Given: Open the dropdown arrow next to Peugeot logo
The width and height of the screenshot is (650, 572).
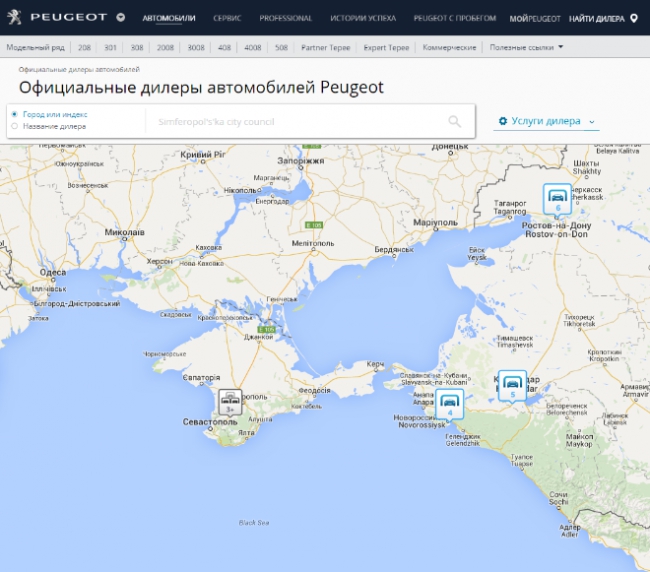Looking at the screenshot, I should [x=121, y=18].
